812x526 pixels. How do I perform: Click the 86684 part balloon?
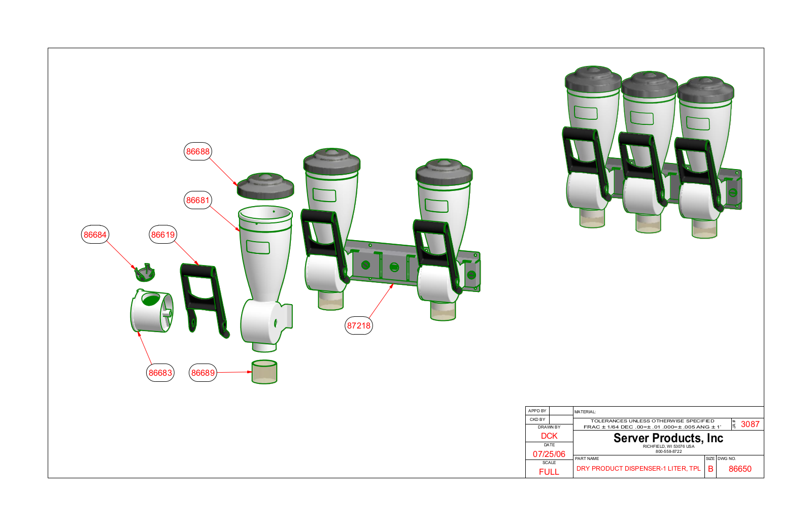pyautogui.click(x=95, y=235)
